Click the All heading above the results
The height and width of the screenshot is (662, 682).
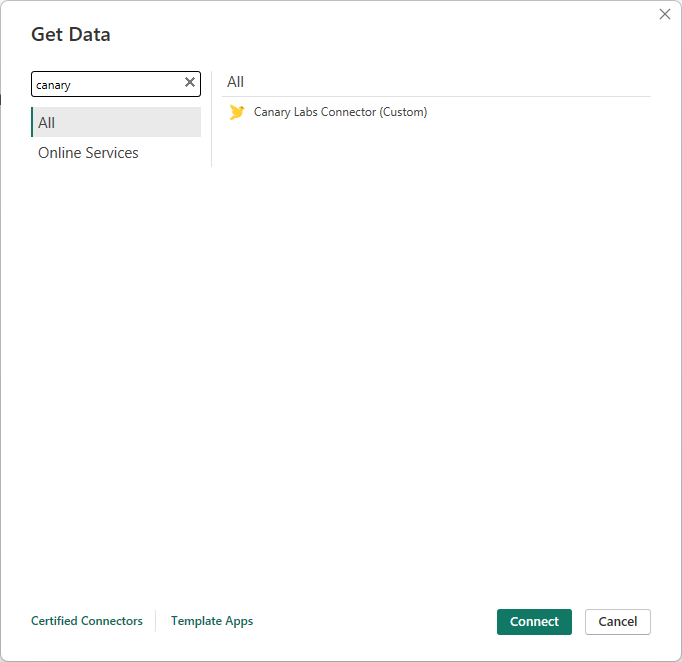(x=235, y=82)
